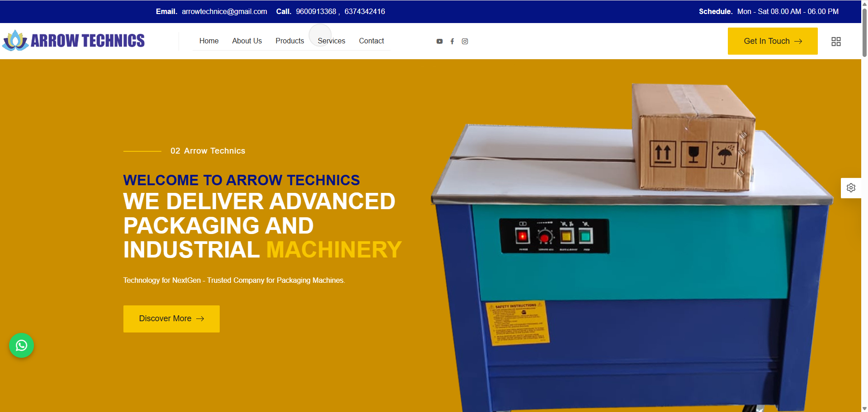Image resolution: width=868 pixels, height=412 pixels.
Task: Call the number 9600913368
Action: pos(316,11)
